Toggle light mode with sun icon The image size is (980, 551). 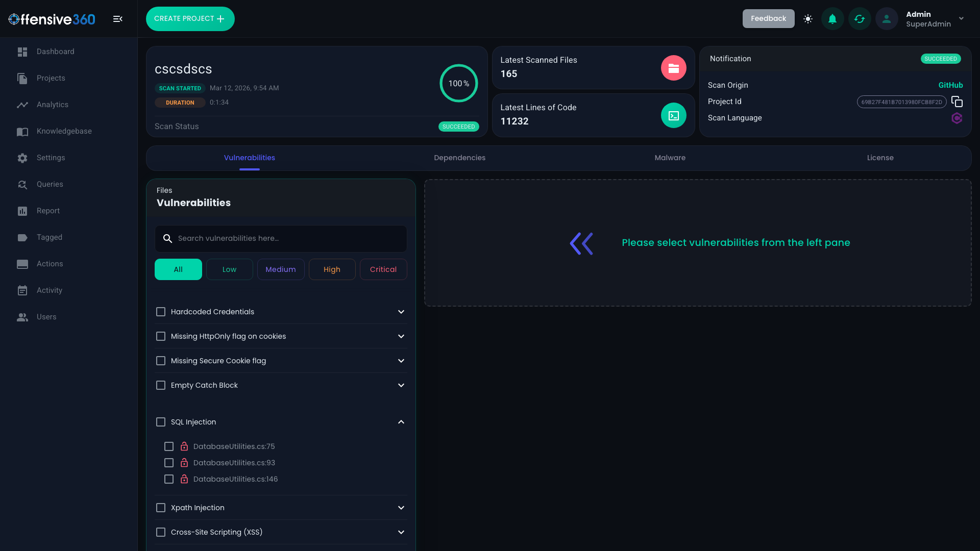(x=808, y=18)
